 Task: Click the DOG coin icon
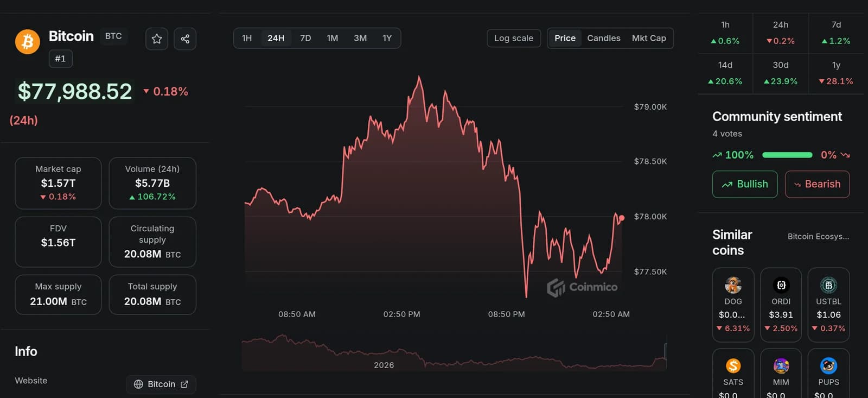click(733, 285)
